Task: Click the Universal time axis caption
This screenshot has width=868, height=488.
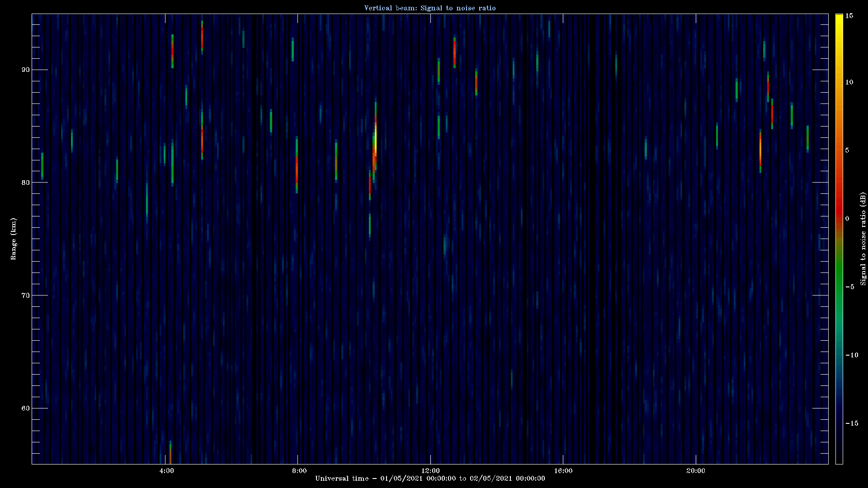Action: point(430,479)
